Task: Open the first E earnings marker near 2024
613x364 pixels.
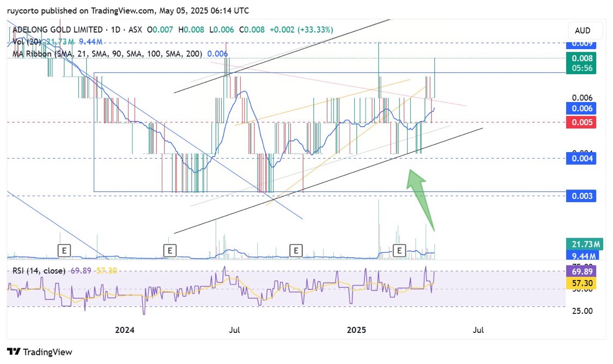Action: tap(64, 250)
